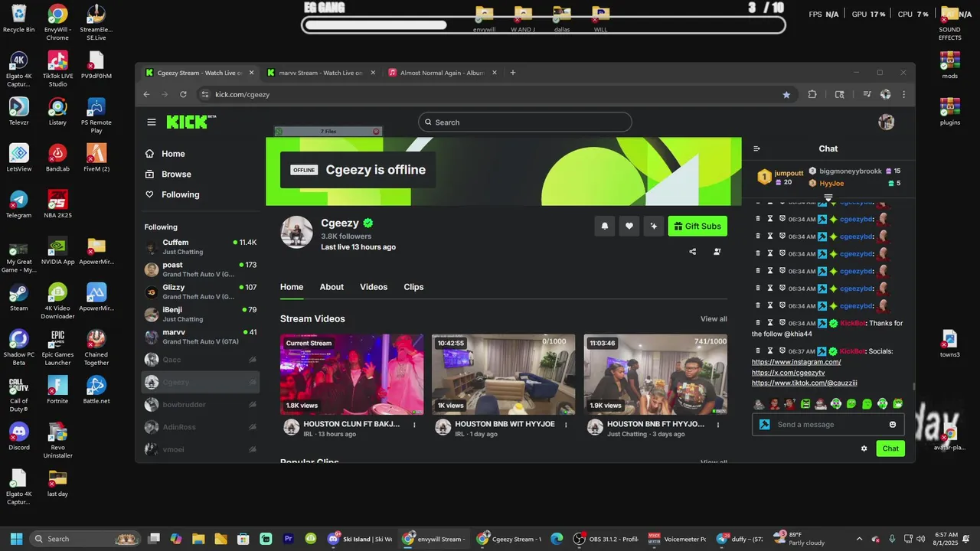Image resolution: width=980 pixels, height=551 pixels.
Task: Open the x.com/cgeezytv link
Action: click(789, 373)
